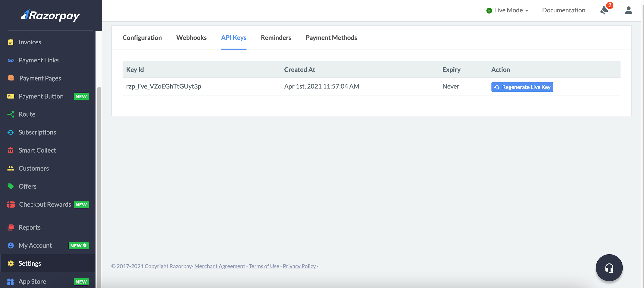
Task: Expand the Live Mode dropdown
Action: point(507,10)
